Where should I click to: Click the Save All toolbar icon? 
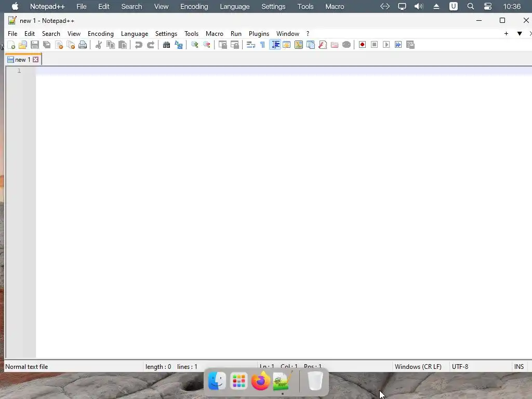click(47, 45)
